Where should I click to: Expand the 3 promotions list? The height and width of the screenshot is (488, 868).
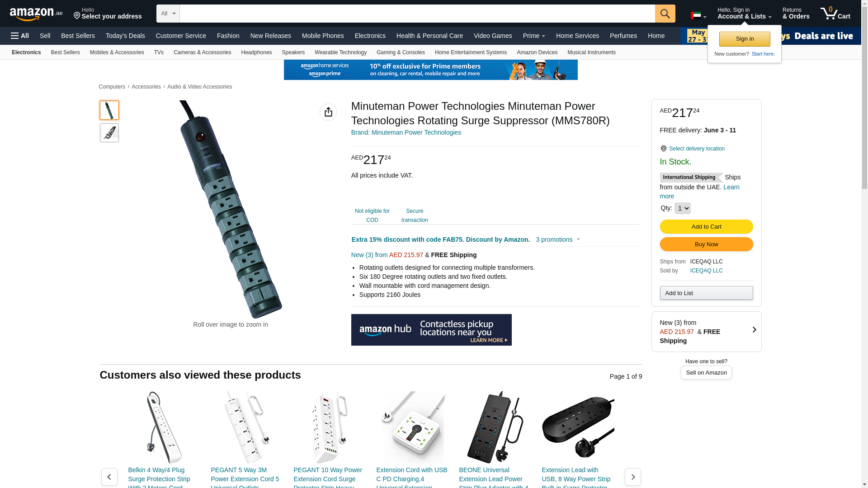tap(558, 239)
